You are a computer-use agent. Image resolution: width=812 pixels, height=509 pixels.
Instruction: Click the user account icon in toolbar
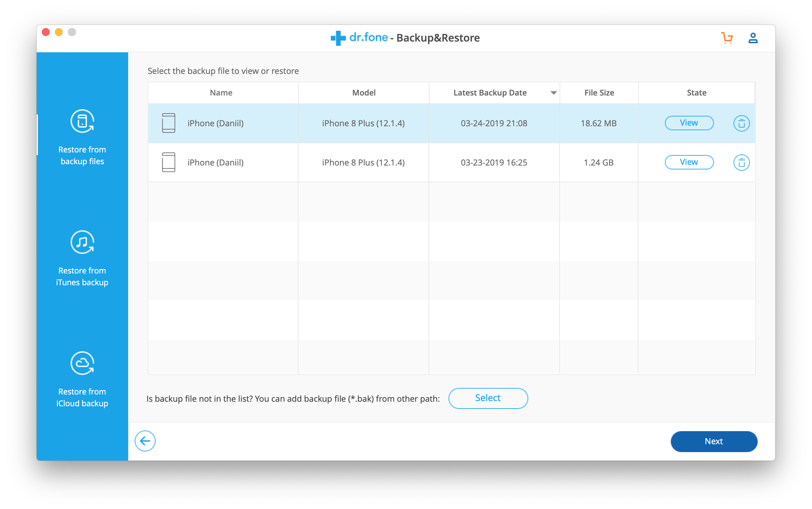pyautogui.click(x=753, y=37)
